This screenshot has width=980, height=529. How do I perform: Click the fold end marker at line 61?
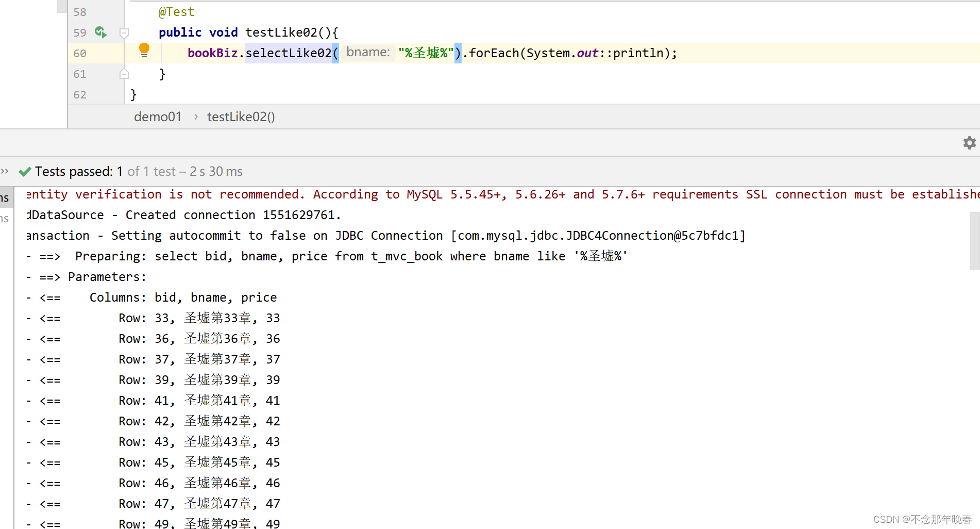[124, 74]
